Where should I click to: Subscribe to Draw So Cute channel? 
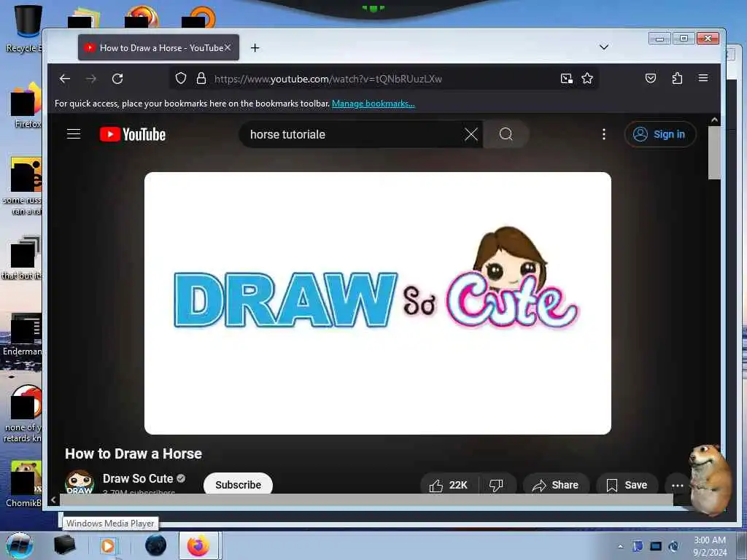point(238,484)
